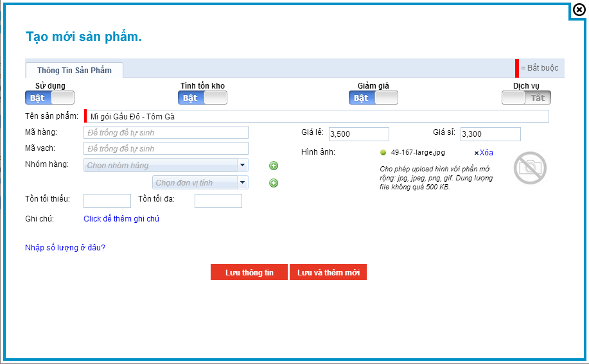589x364 pixels.
Task: Click the green plus beside unit dropdown
Action: tap(274, 183)
